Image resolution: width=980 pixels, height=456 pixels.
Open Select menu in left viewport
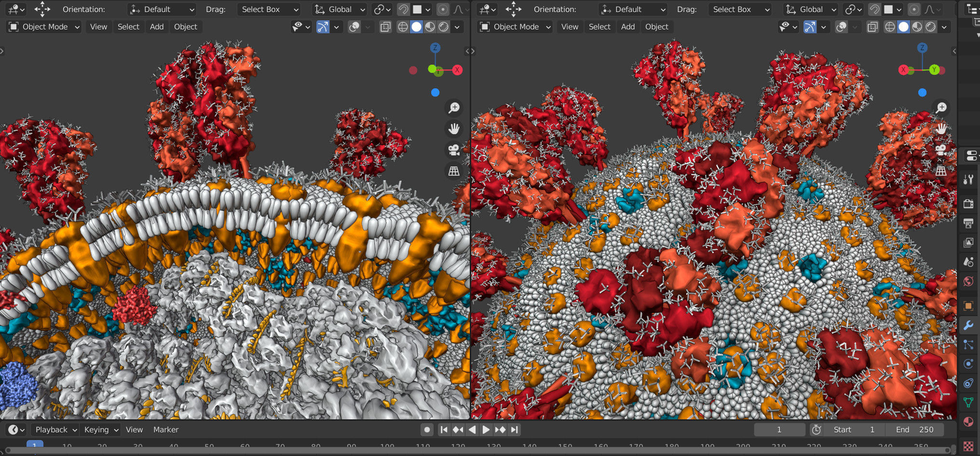(128, 27)
